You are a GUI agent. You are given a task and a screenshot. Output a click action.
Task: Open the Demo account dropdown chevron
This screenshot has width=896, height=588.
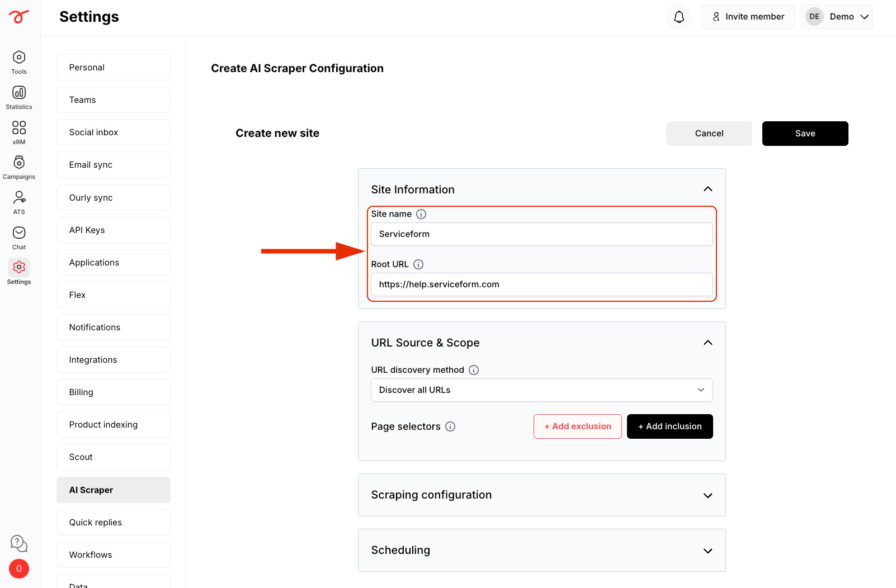click(x=865, y=17)
